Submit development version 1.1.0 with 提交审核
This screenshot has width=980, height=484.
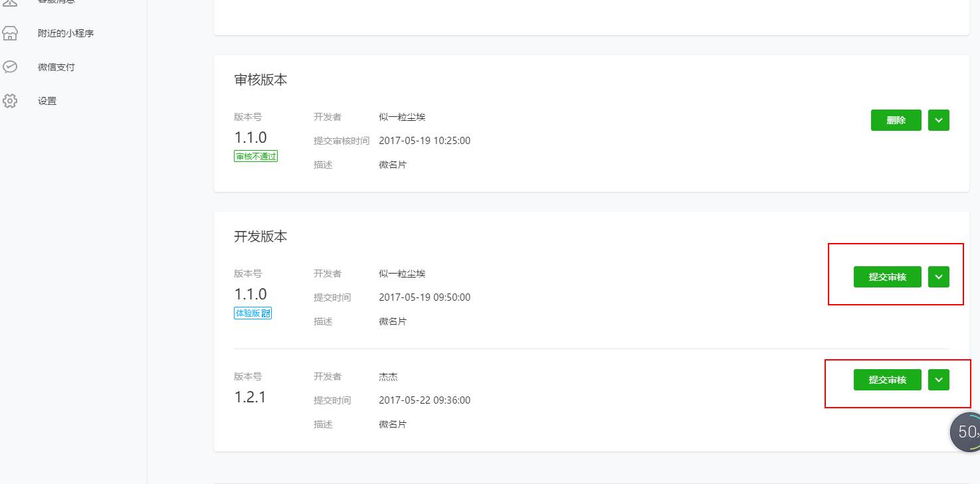point(887,277)
